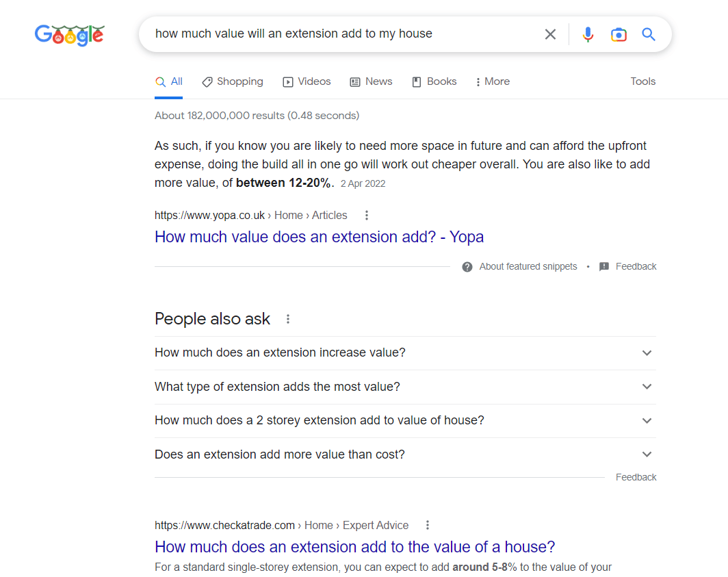The height and width of the screenshot is (577, 728).
Task: Open the More search categories menu
Action: coord(493,81)
